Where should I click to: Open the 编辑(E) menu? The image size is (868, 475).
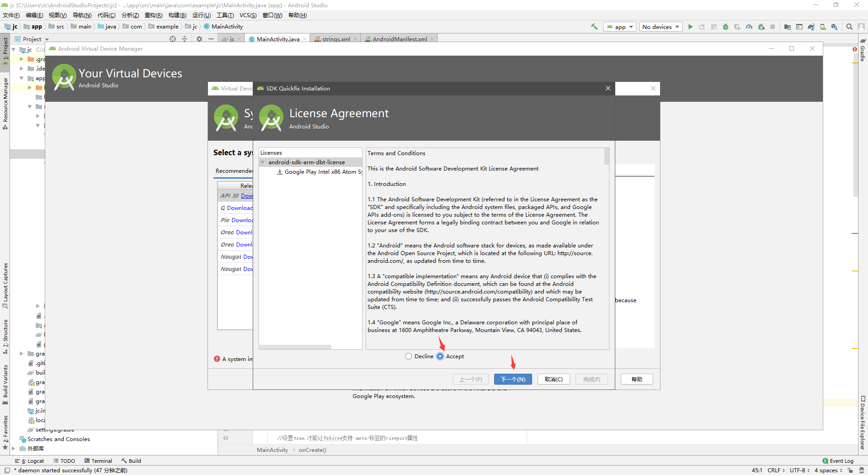point(34,15)
